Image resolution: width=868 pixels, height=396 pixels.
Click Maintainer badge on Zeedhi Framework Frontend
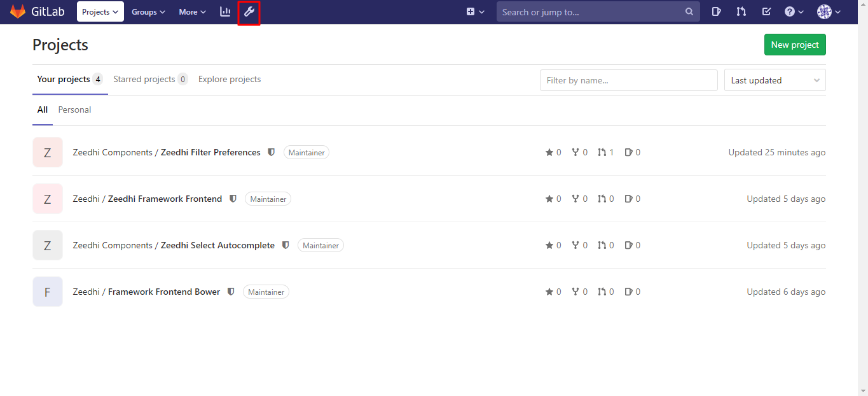coord(268,199)
